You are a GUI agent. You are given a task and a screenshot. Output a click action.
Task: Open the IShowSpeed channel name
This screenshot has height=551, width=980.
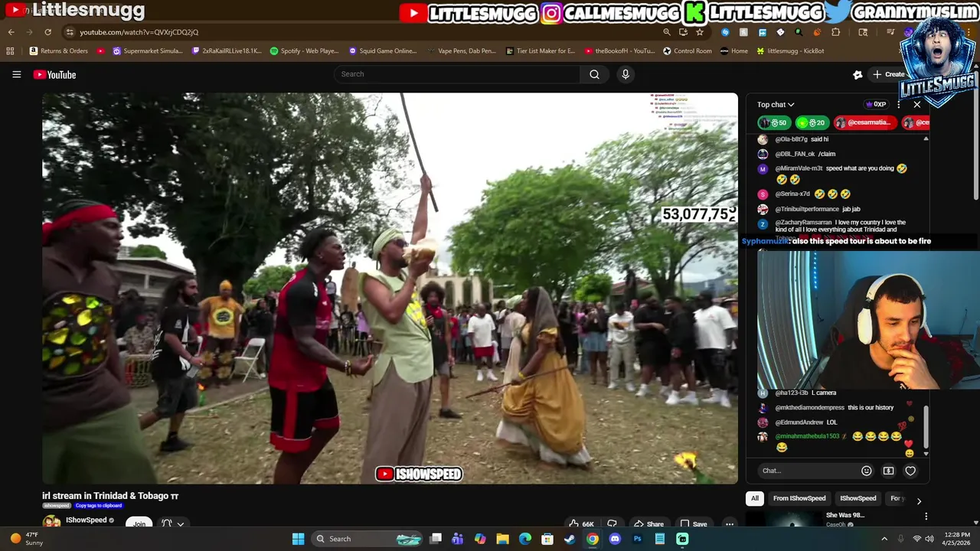click(86, 520)
